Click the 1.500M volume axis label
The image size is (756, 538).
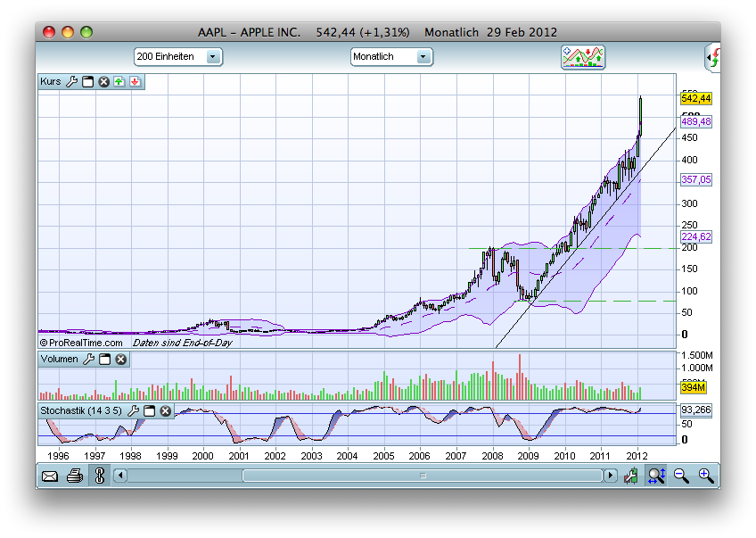[696, 356]
